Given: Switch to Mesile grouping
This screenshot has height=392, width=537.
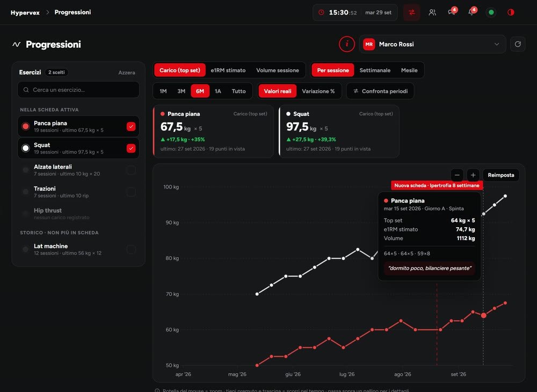Looking at the screenshot, I should (x=409, y=70).
